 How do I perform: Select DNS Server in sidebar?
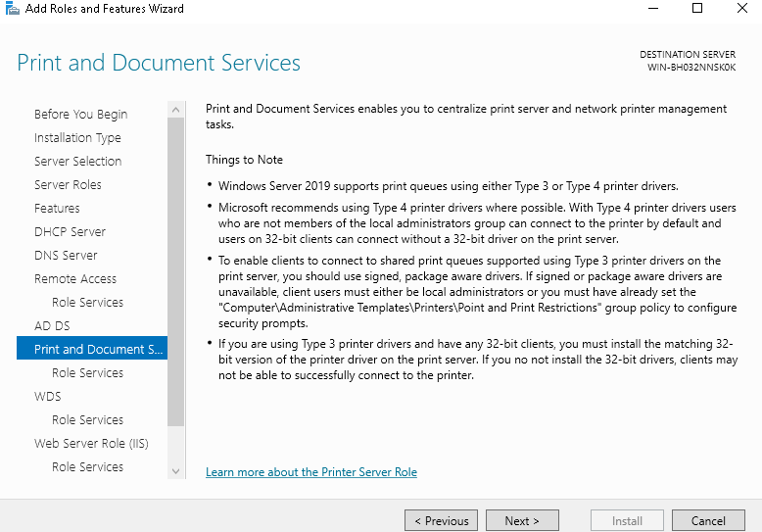tap(66, 256)
